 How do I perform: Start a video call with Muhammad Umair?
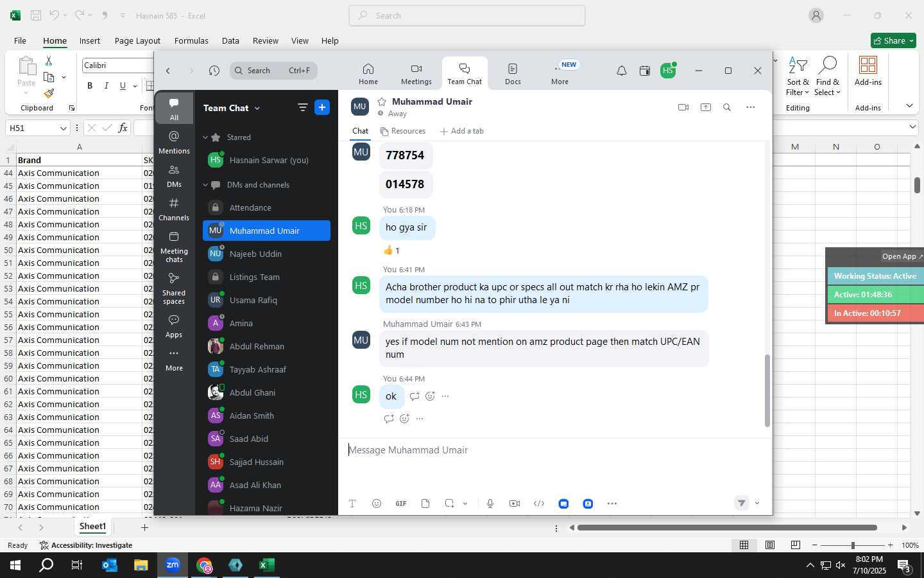(683, 107)
